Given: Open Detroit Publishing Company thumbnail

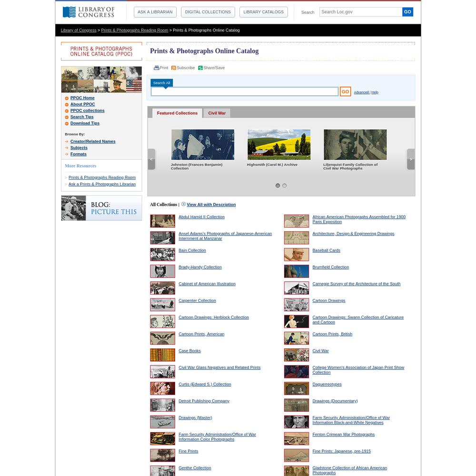Looking at the screenshot, I should point(163,405).
